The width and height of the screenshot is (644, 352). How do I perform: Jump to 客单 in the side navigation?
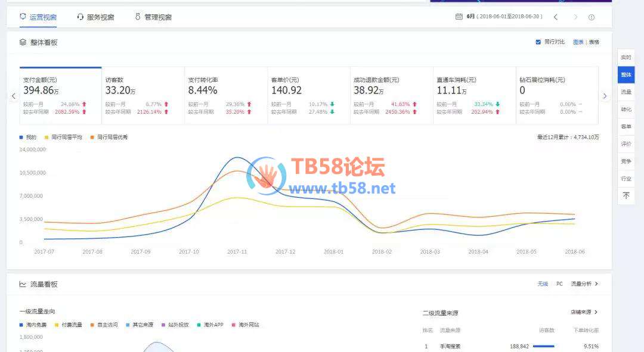point(626,127)
